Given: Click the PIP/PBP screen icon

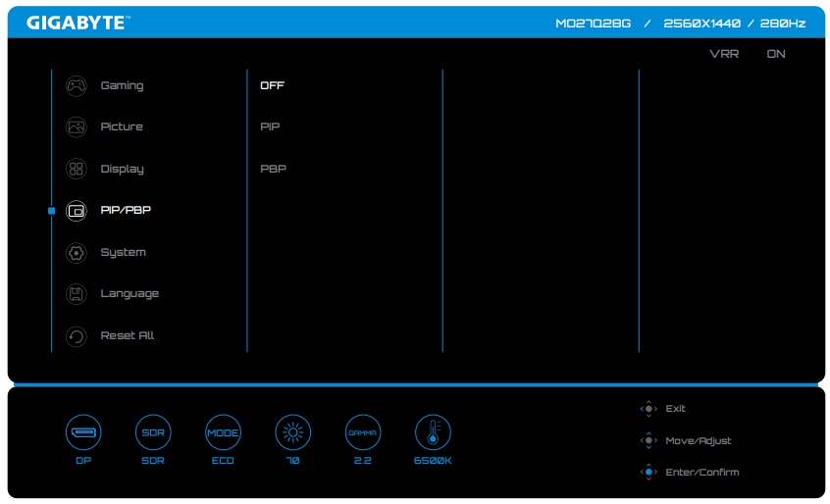Looking at the screenshot, I should click(77, 211).
